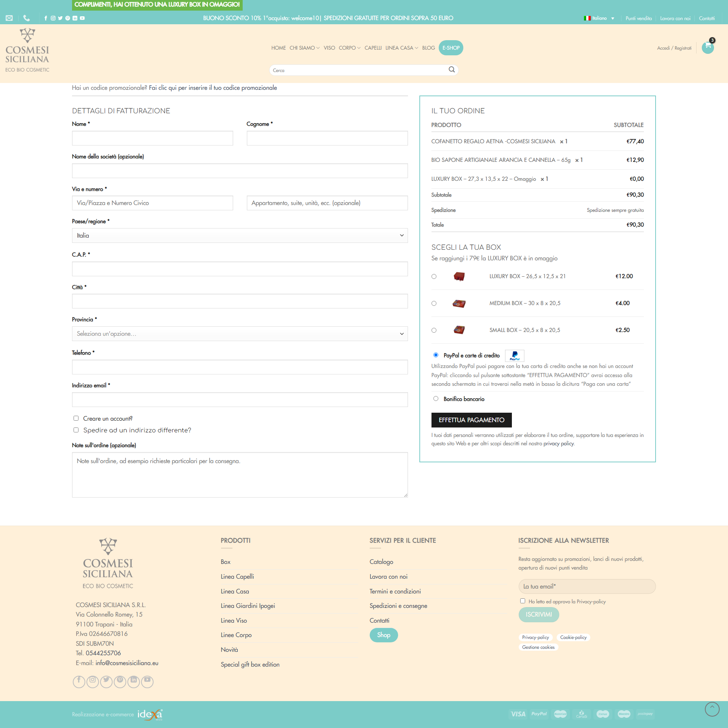The image size is (728, 728).
Task: Open BLOG menu item
Action: (x=428, y=48)
